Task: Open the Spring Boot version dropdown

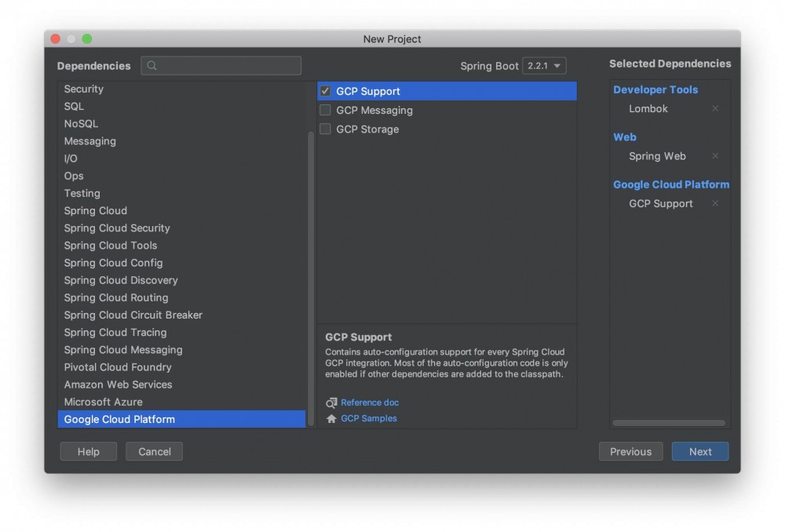Action: 544,66
